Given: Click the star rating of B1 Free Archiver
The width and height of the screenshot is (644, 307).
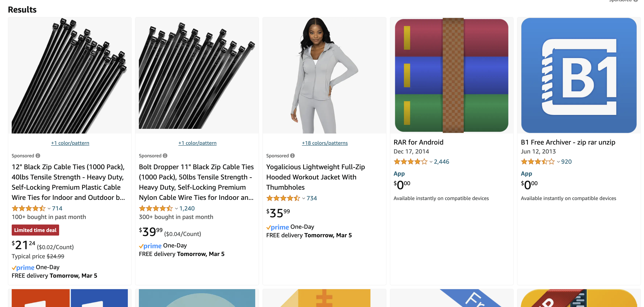Looking at the screenshot, I should (x=537, y=162).
